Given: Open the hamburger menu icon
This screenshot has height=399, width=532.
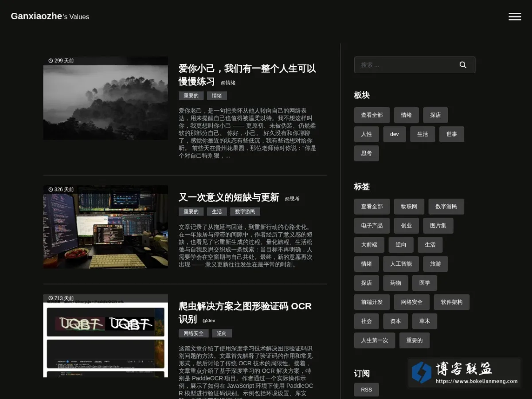Looking at the screenshot, I should click(x=515, y=16).
